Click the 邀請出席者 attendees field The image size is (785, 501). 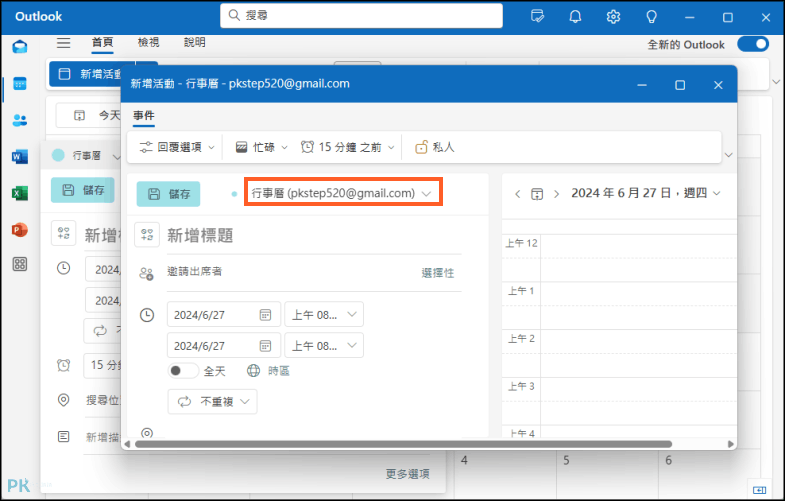click(290, 272)
